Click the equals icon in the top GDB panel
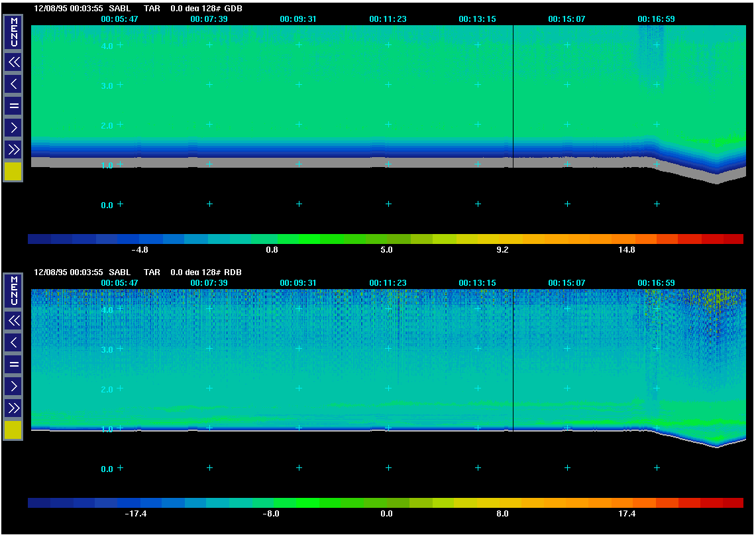This screenshot has height=537, width=756. [x=13, y=105]
